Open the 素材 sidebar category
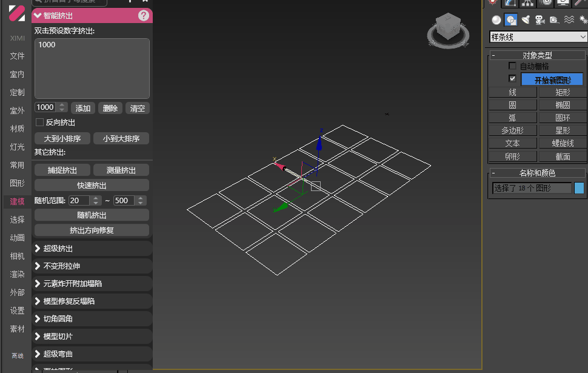Screen dimensions: 588x373 17,329
